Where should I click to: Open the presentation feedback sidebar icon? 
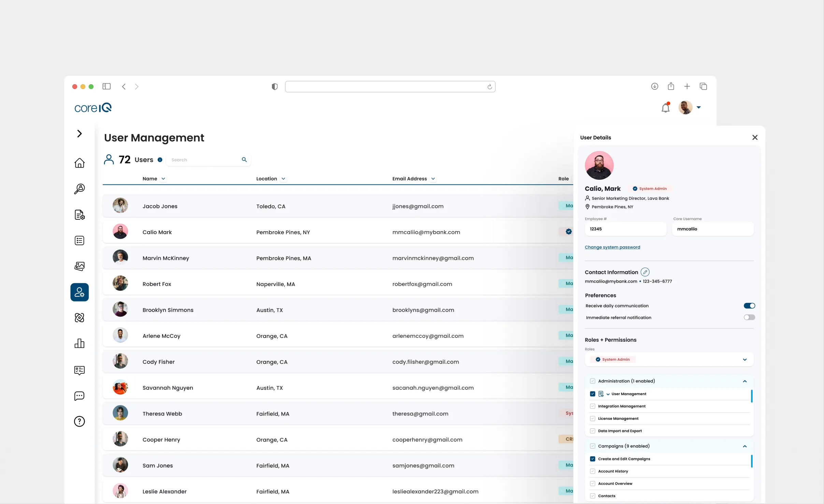click(79, 370)
